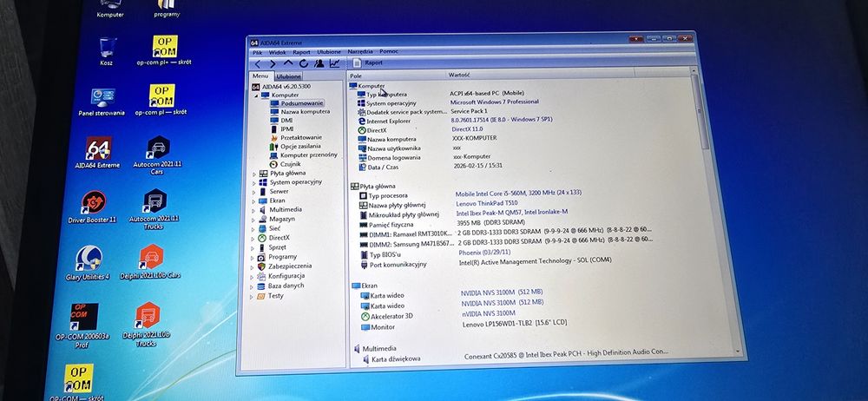The height and width of the screenshot is (401, 868).
Task: Open Autocom 2021.11 Cars desktop shortcut
Action: click(x=158, y=154)
